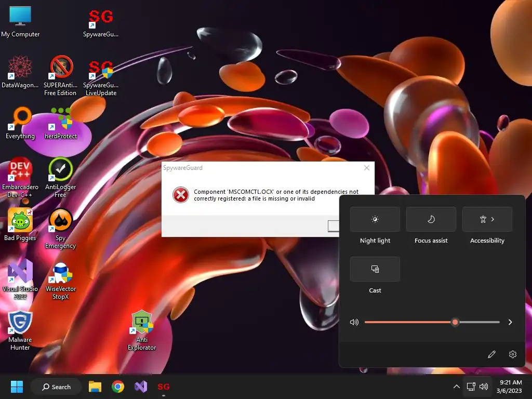
Task: Select a sound output chevron
Action: tap(510, 322)
